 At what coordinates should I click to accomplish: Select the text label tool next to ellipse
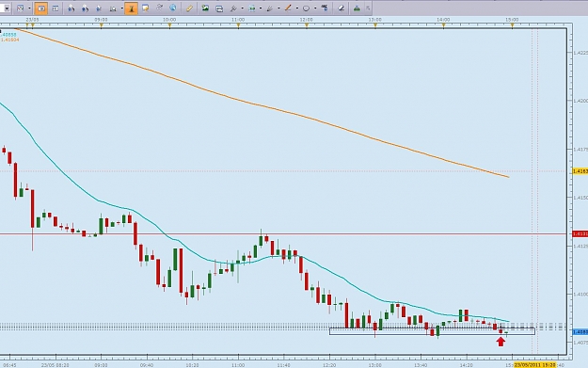325,8
